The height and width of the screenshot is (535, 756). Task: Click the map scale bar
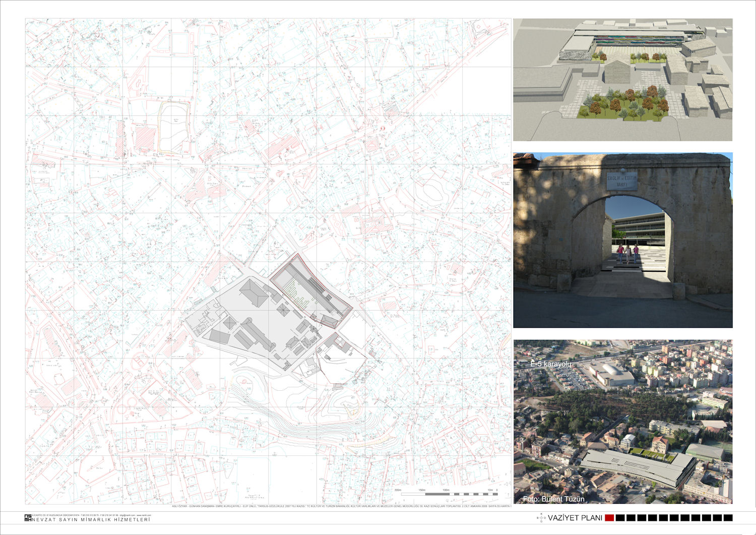446,494
